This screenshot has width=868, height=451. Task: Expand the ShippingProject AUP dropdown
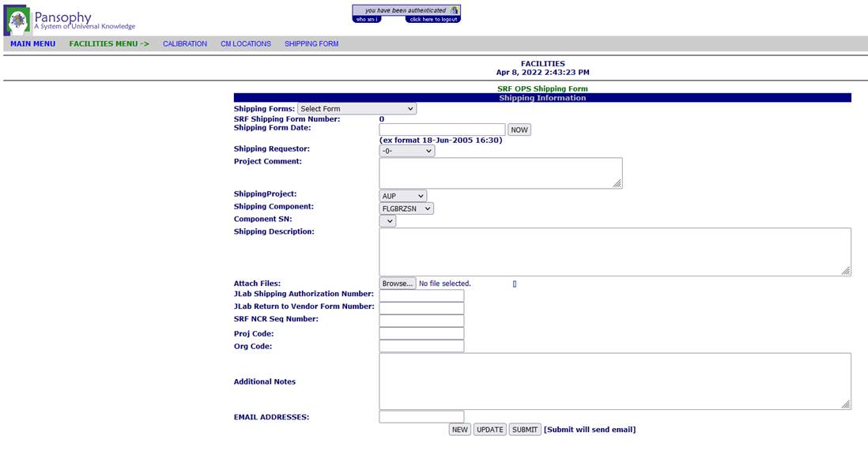click(x=402, y=196)
